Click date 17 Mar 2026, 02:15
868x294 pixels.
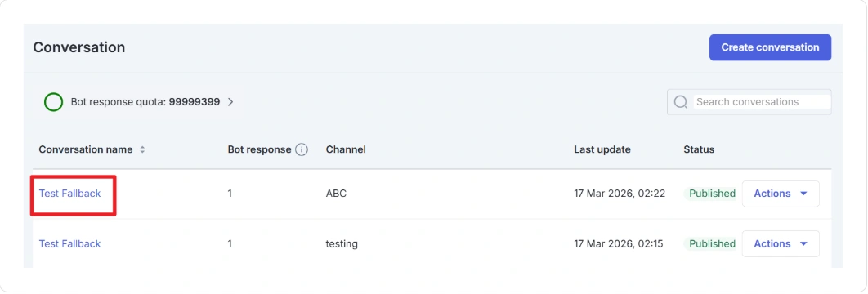tap(619, 243)
